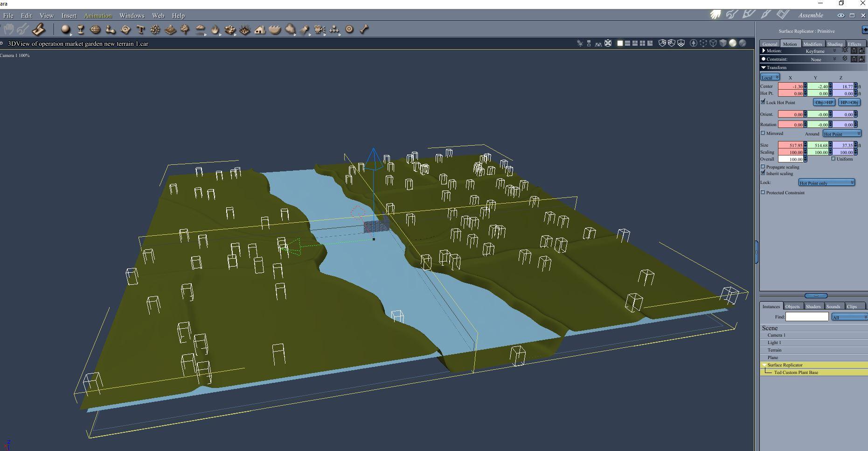The image size is (868, 451).
Task: Open the Texture room brush icon
Action: [765, 15]
